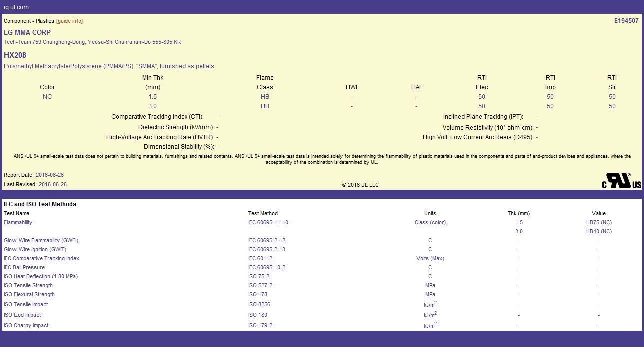The height and width of the screenshot is (347, 644).
Task: Click the NC color cell
Action: [47, 96]
